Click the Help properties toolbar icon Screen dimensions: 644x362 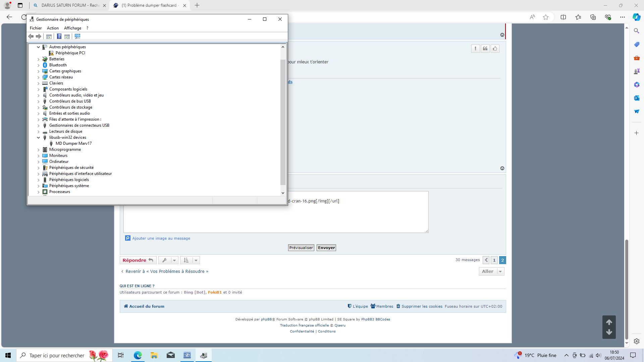[x=59, y=36]
